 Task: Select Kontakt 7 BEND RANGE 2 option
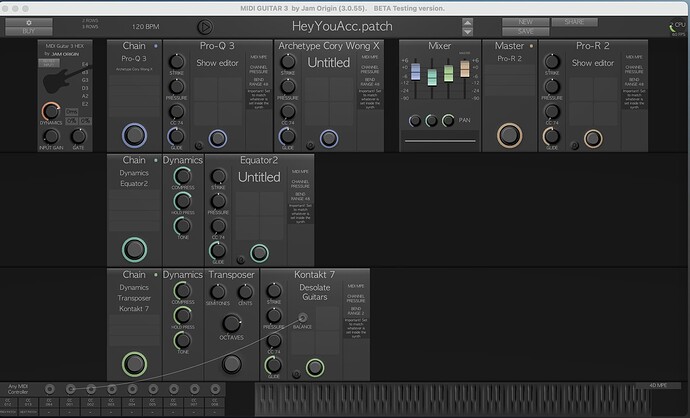point(356,311)
